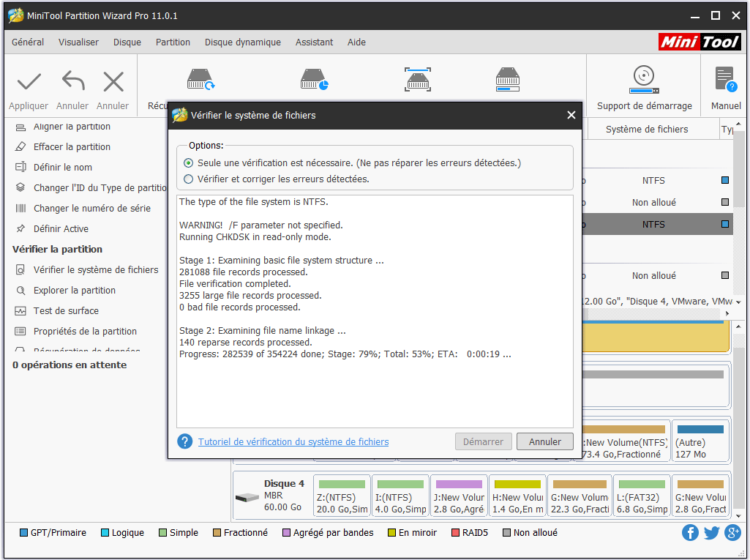Click the scroll-up arrow of partition list
Viewport: 750px width, 560px height.
click(738, 124)
